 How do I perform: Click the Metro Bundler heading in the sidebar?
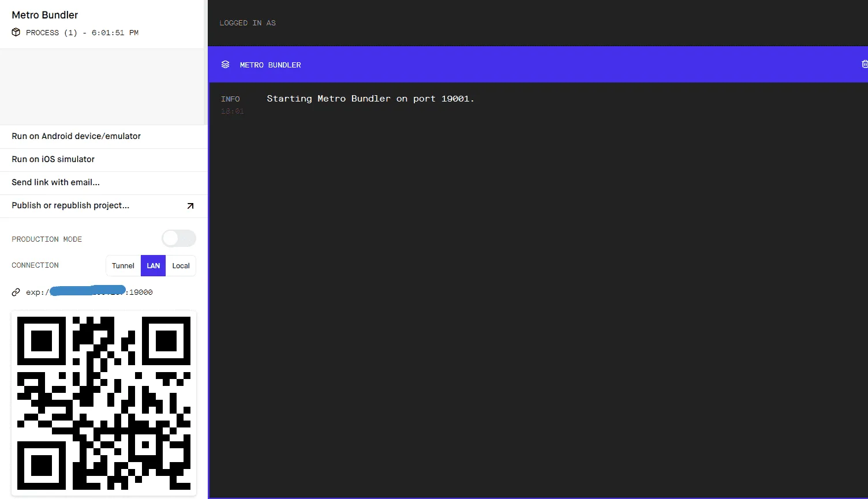(x=44, y=14)
